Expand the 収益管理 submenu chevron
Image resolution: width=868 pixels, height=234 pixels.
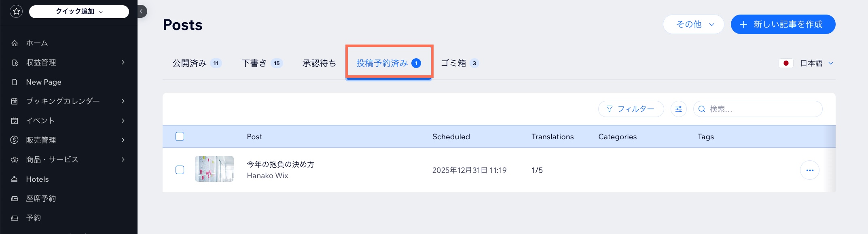click(x=123, y=62)
